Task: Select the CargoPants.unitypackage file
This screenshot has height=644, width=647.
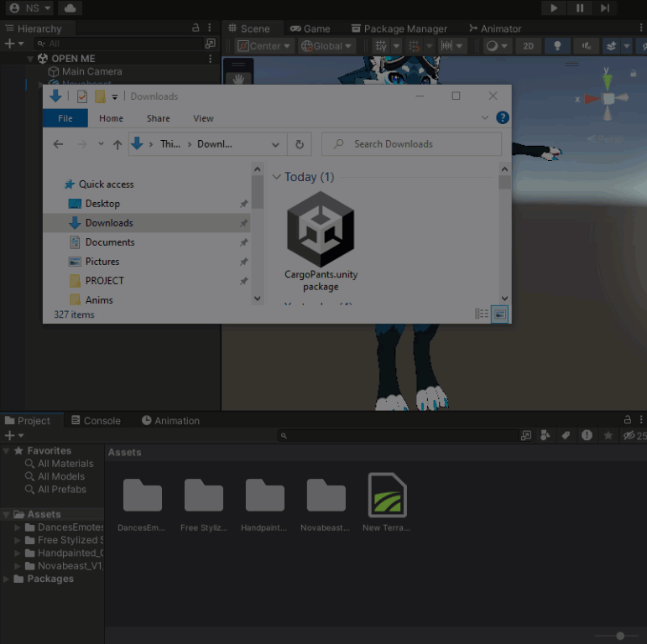Action: point(321,242)
